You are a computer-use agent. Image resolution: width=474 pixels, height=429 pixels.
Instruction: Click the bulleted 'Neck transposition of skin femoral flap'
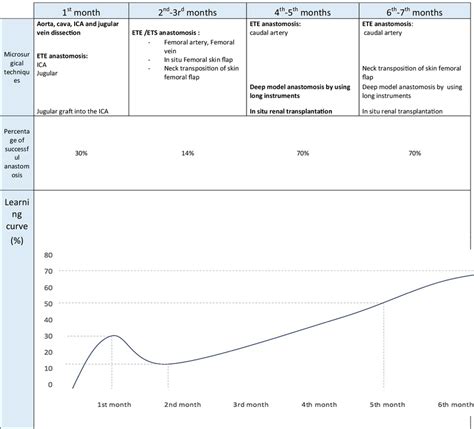(201, 73)
